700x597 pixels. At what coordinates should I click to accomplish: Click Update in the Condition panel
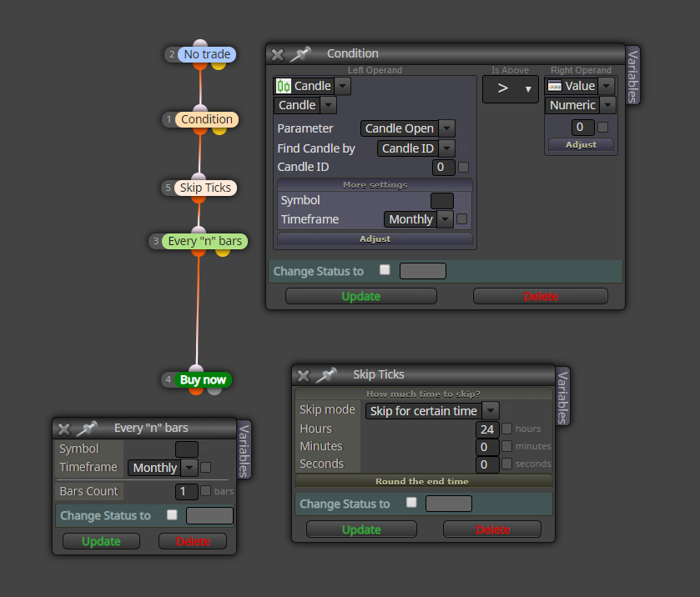361,296
